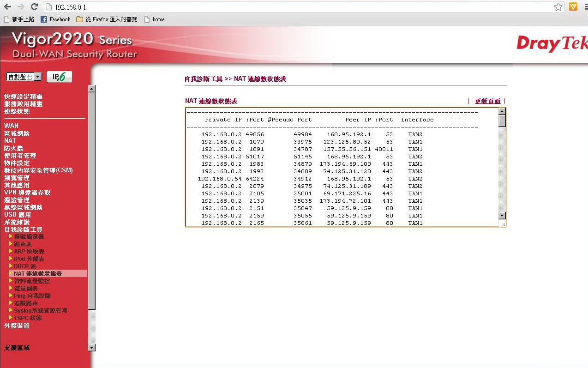Click the 更新頁面 refresh page link

tap(487, 101)
